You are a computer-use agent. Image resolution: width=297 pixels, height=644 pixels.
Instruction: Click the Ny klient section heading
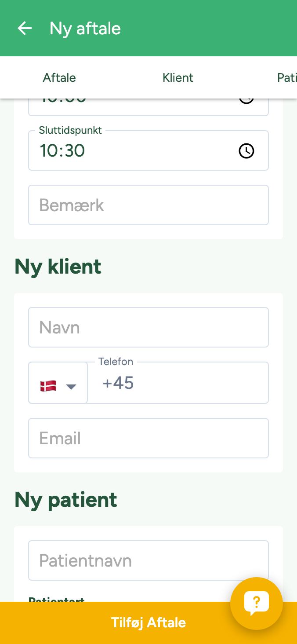(58, 267)
